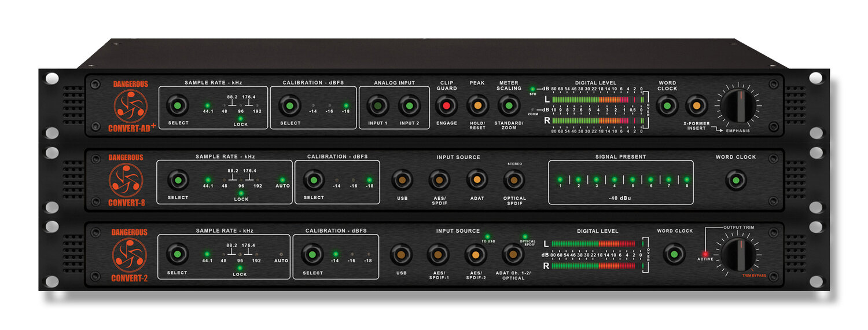
Task: Engage the red Clip Guard button
Action: click(x=446, y=106)
